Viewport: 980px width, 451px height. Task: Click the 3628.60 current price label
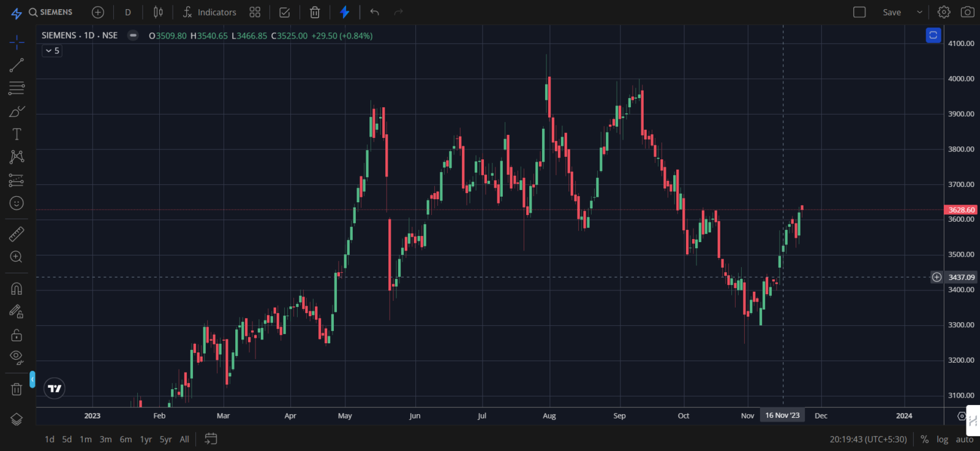pos(961,210)
